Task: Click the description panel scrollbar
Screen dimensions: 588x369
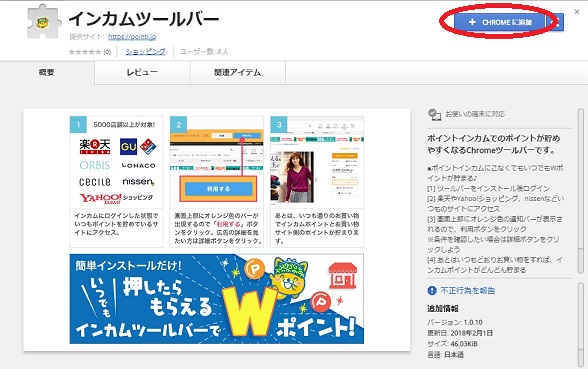Action: coord(581,191)
